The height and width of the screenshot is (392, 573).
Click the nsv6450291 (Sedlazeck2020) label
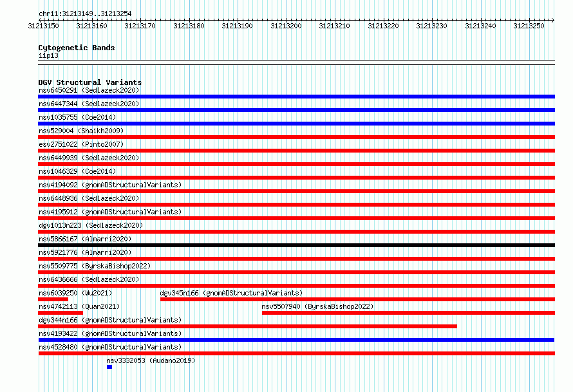point(89,90)
